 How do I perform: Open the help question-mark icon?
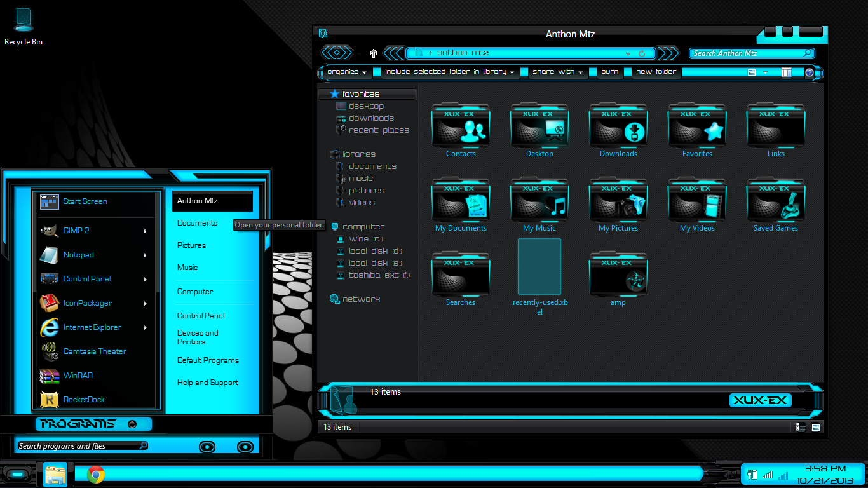810,72
